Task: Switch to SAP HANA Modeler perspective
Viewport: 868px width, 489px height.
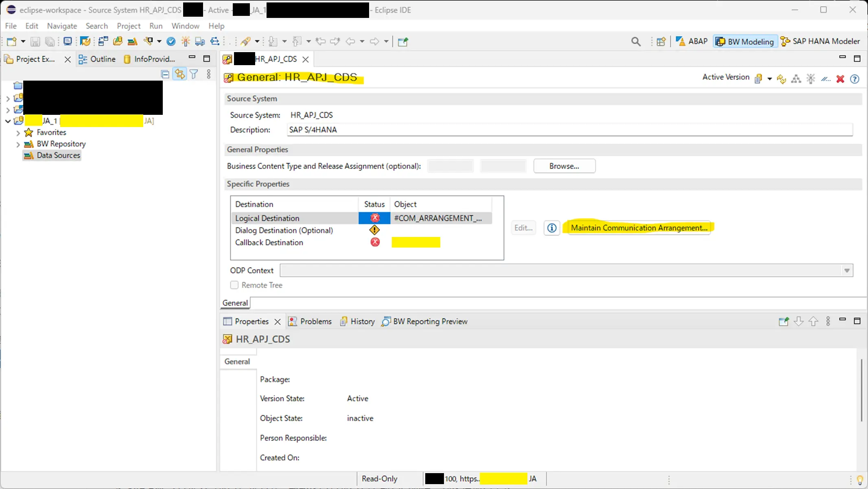Action: pos(820,41)
